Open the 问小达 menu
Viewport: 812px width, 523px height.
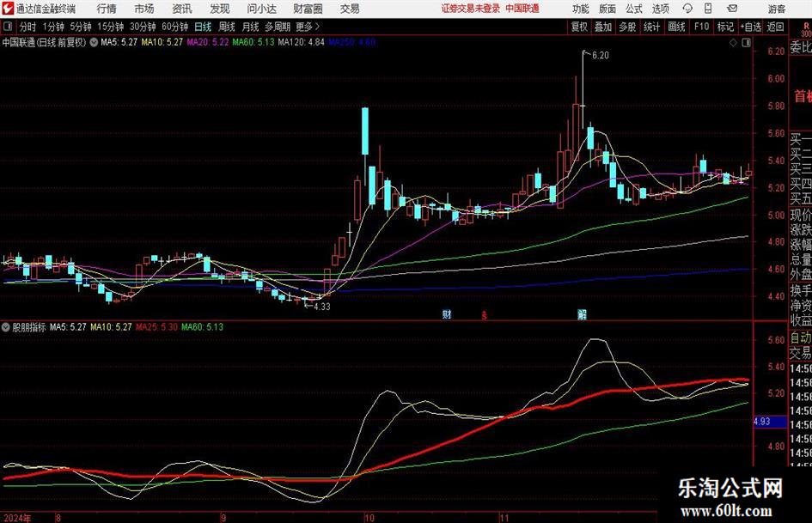coord(261,9)
